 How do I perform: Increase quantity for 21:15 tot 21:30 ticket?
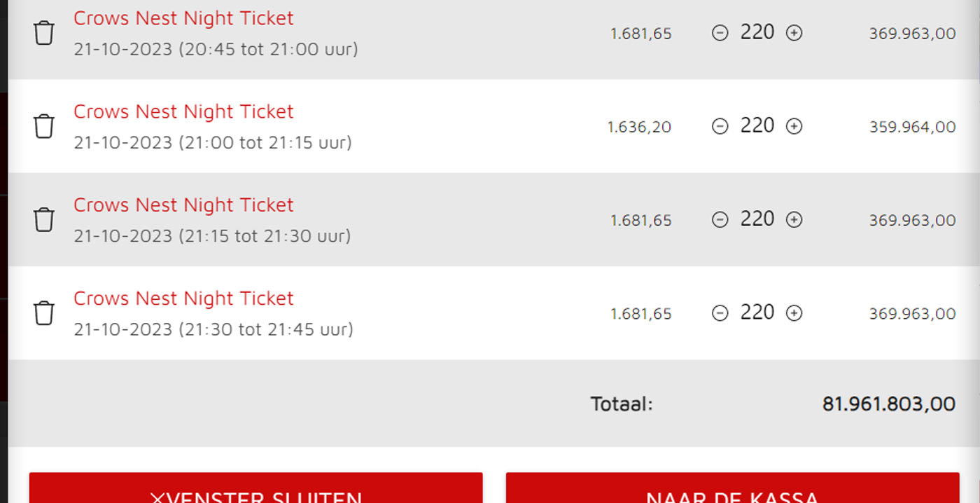click(x=794, y=219)
